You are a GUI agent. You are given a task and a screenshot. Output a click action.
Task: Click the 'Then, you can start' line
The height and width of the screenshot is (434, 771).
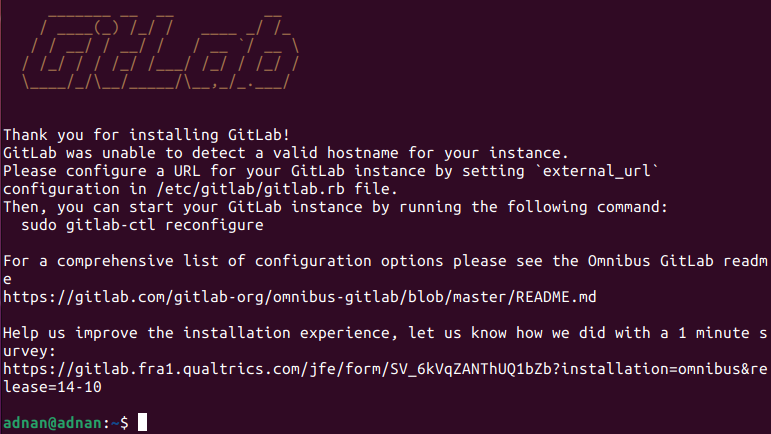335,207
